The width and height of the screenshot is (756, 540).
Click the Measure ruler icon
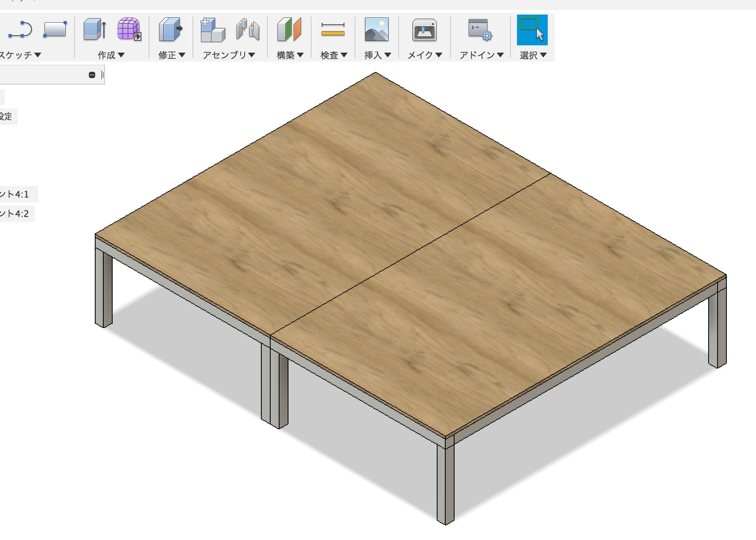pyautogui.click(x=333, y=30)
